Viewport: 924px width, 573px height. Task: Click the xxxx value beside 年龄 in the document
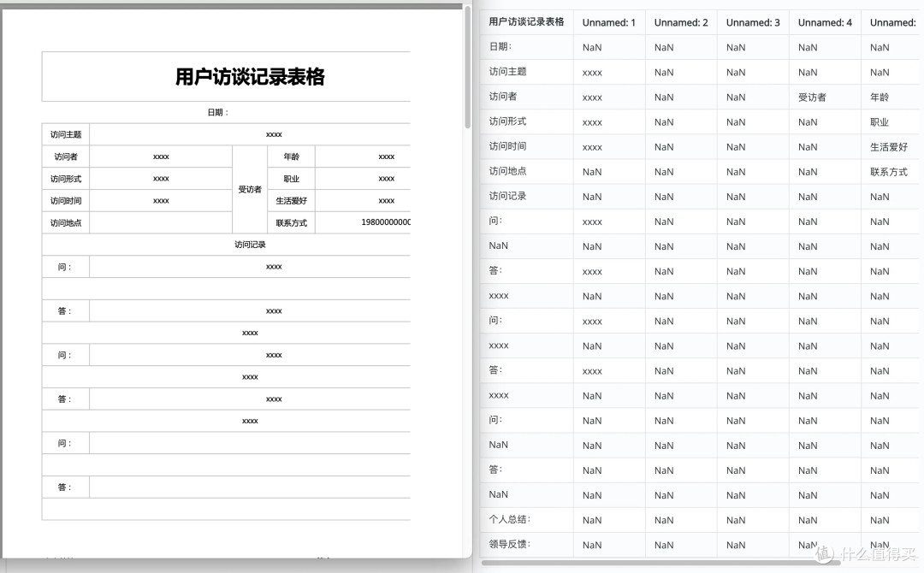click(386, 157)
